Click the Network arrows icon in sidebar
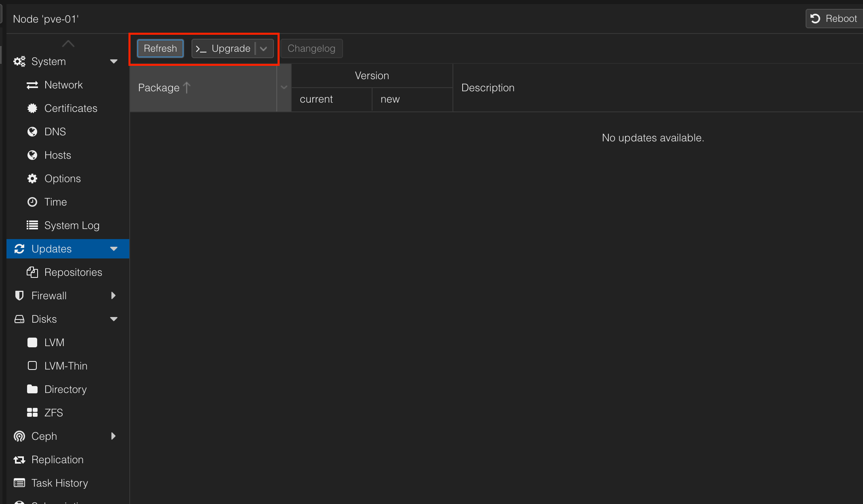The image size is (863, 504). tap(32, 85)
